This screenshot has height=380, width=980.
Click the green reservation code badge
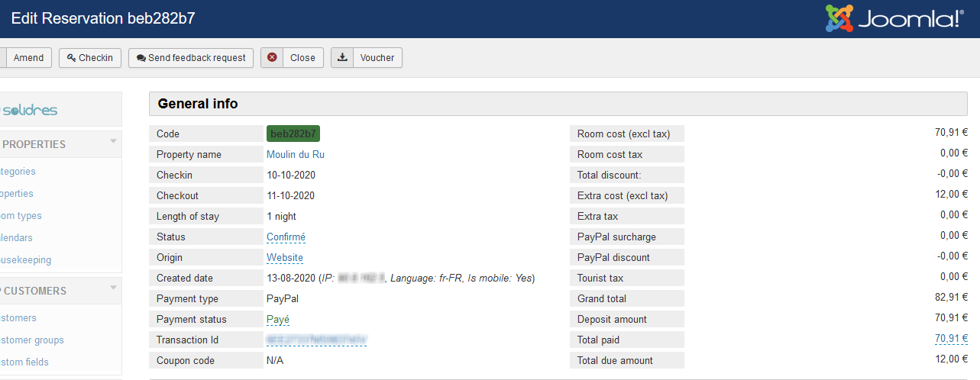pyautogui.click(x=293, y=134)
